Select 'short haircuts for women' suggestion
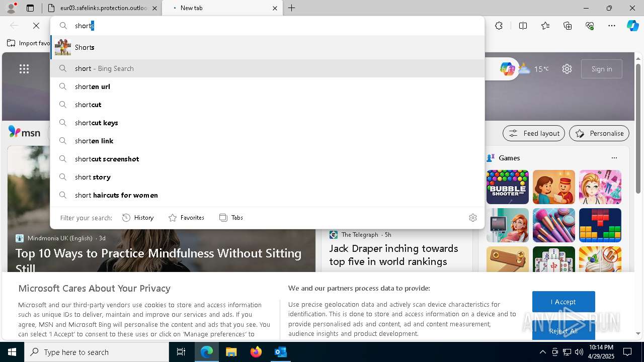The width and height of the screenshot is (644, 362). coord(267,195)
